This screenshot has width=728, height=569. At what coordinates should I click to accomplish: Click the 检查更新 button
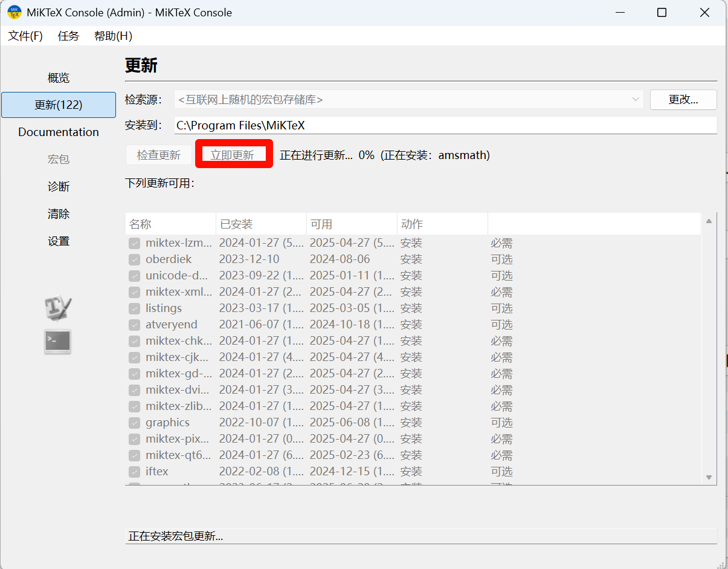pyautogui.click(x=159, y=155)
